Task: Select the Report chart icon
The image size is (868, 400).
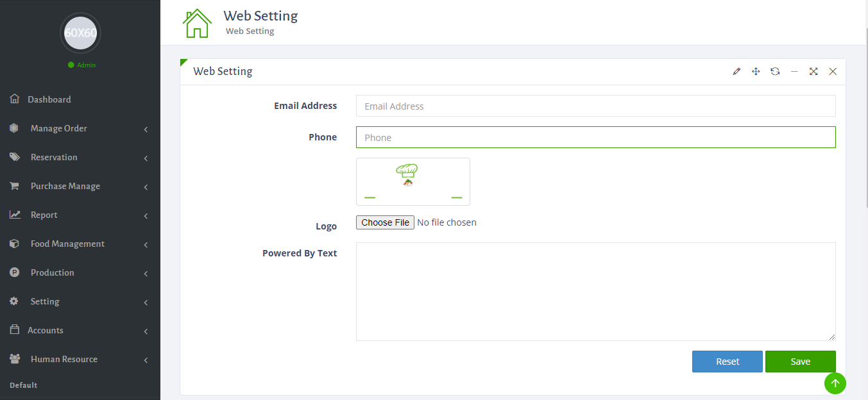Action: click(13, 215)
